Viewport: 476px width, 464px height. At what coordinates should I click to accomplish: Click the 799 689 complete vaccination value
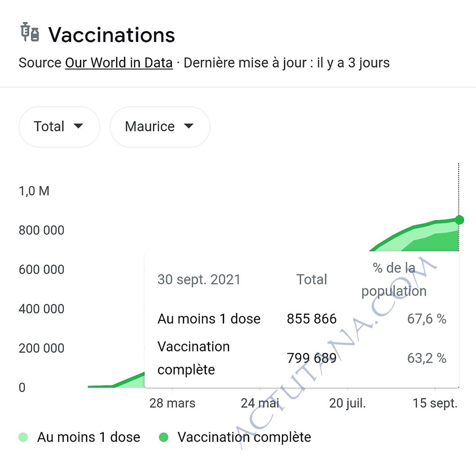[312, 358]
